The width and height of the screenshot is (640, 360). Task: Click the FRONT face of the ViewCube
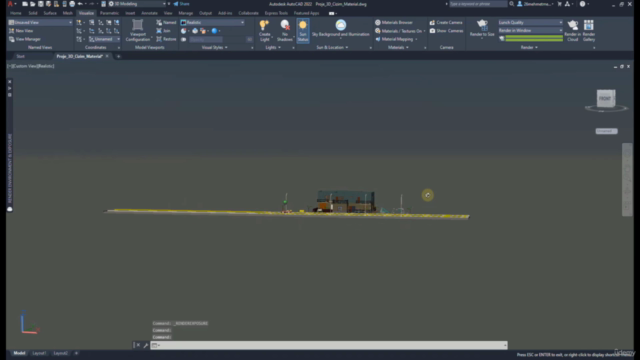point(605,99)
